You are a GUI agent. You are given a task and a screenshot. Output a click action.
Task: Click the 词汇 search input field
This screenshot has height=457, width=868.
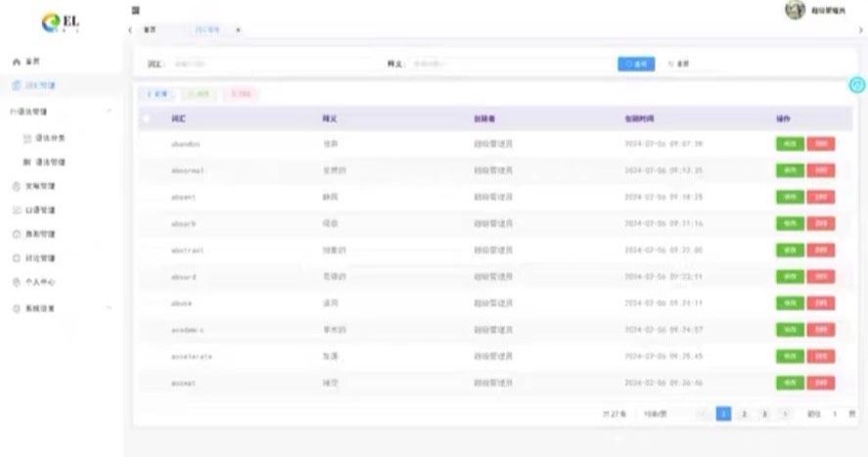[274, 64]
